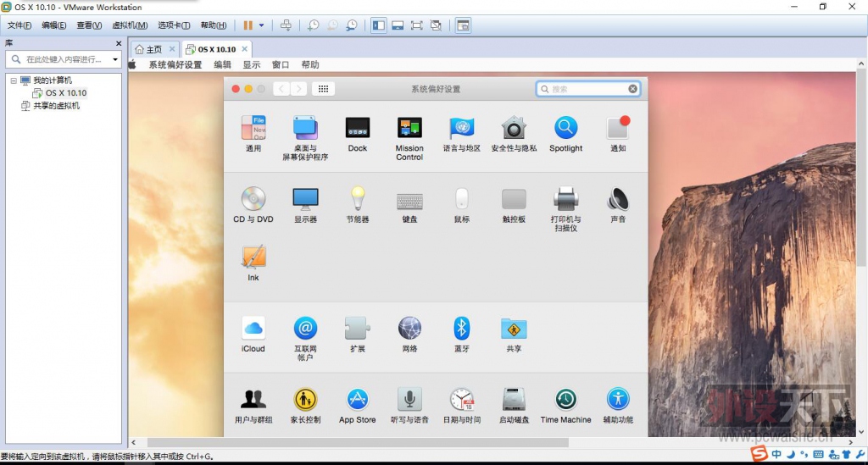Open the guest 帮助 menu
868x465 pixels.
click(310, 64)
